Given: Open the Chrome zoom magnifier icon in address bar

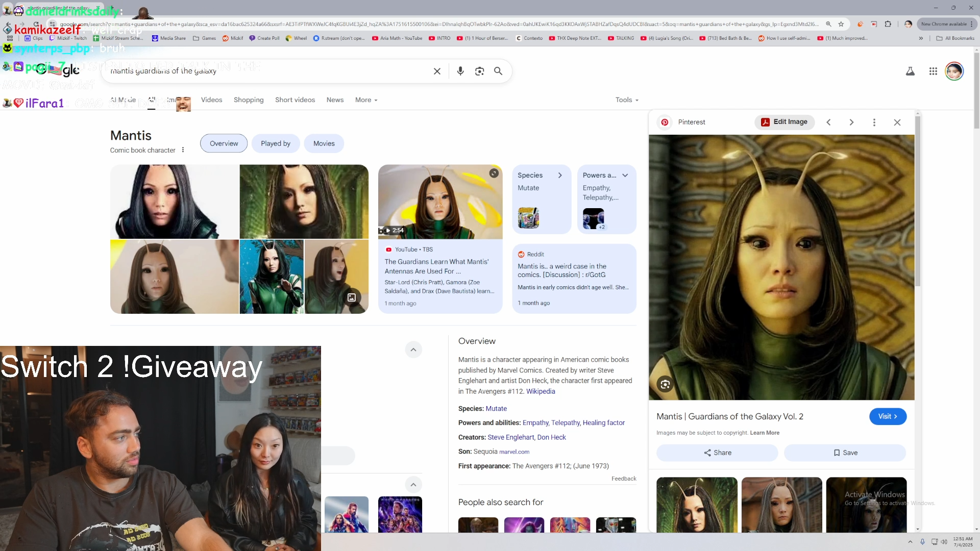Looking at the screenshot, I should point(828,24).
